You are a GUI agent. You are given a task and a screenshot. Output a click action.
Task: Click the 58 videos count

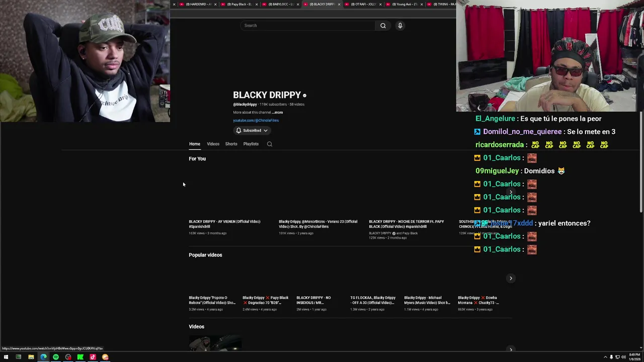coord(297,105)
